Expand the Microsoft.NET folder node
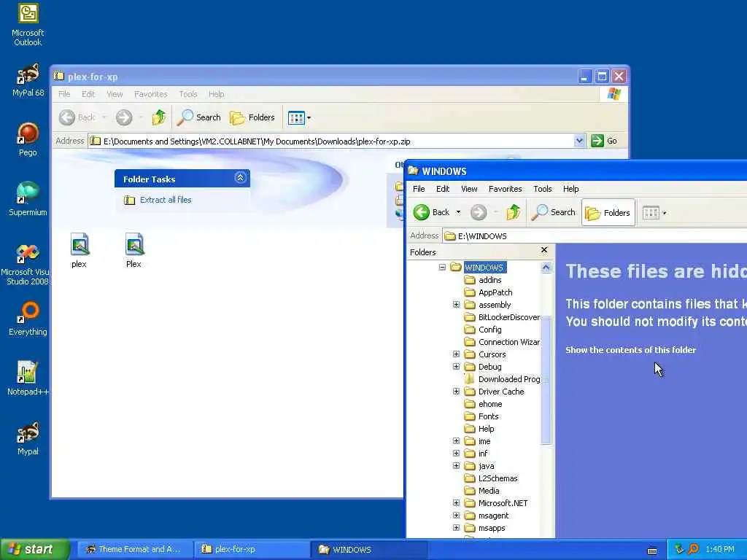 click(456, 502)
